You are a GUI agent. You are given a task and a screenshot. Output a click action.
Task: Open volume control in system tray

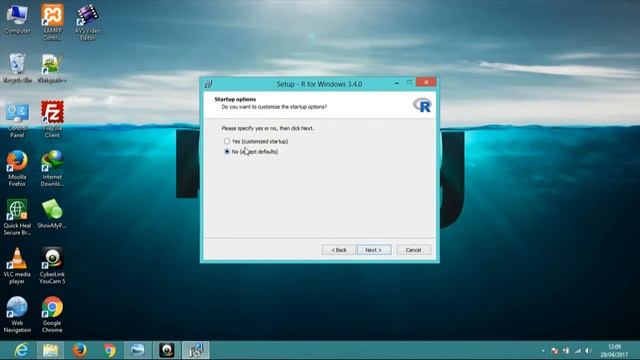[588, 351]
